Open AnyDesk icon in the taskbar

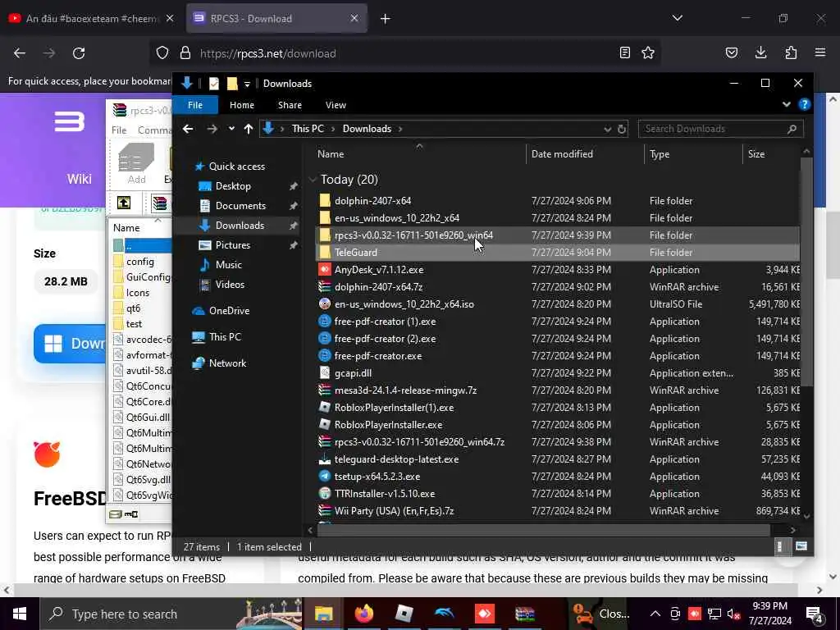(x=484, y=614)
